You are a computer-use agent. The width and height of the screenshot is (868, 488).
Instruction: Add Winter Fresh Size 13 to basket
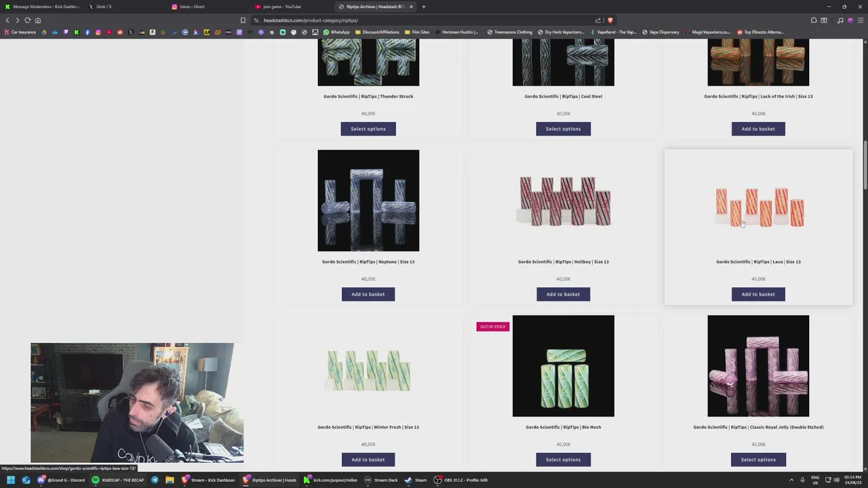(x=368, y=460)
